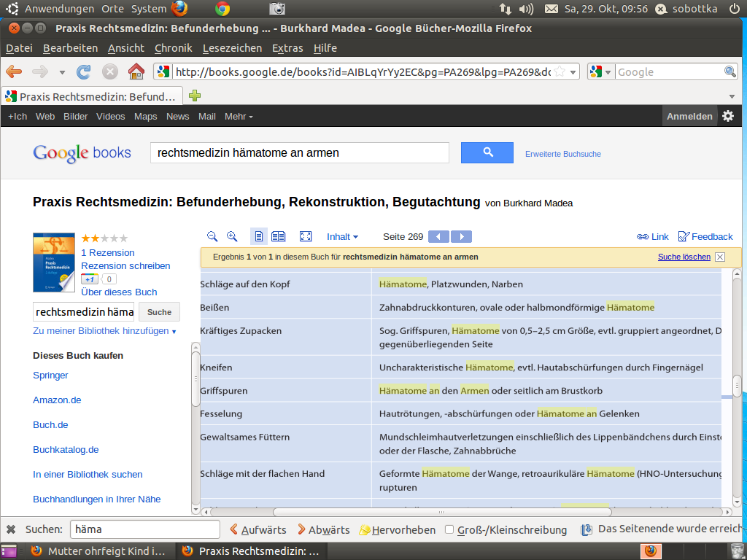
Task: Toggle Groß-/Kleinschreibung checkbox
Action: click(x=449, y=529)
